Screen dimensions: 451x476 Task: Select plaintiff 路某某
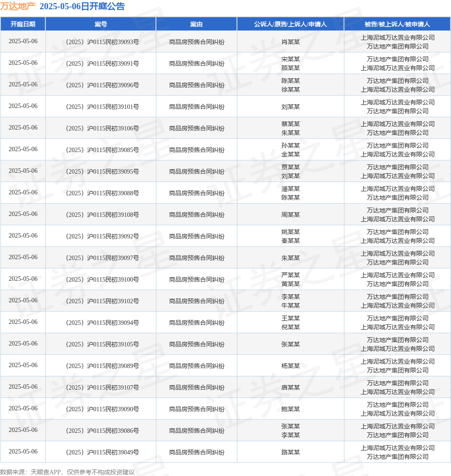point(291,452)
